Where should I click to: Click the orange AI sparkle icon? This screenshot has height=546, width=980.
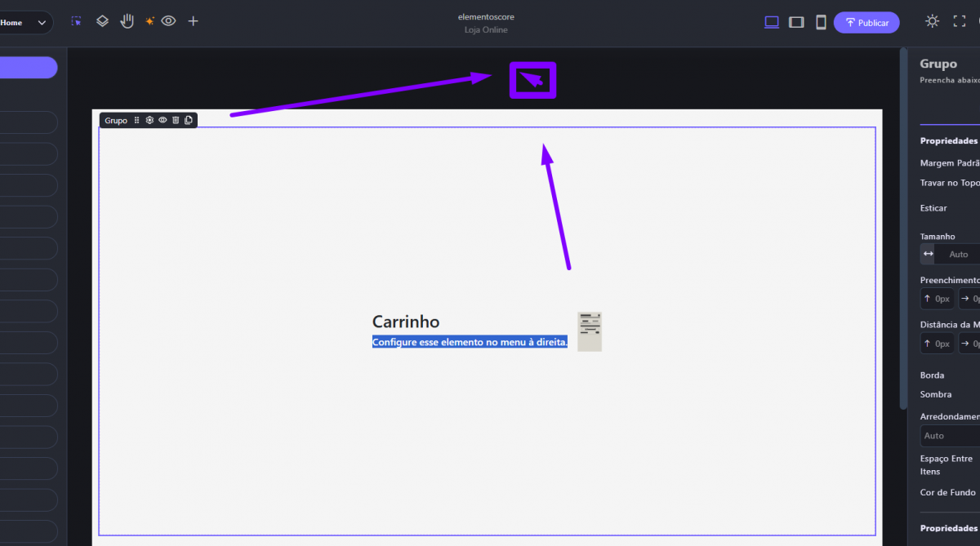(x=149, y=22)
